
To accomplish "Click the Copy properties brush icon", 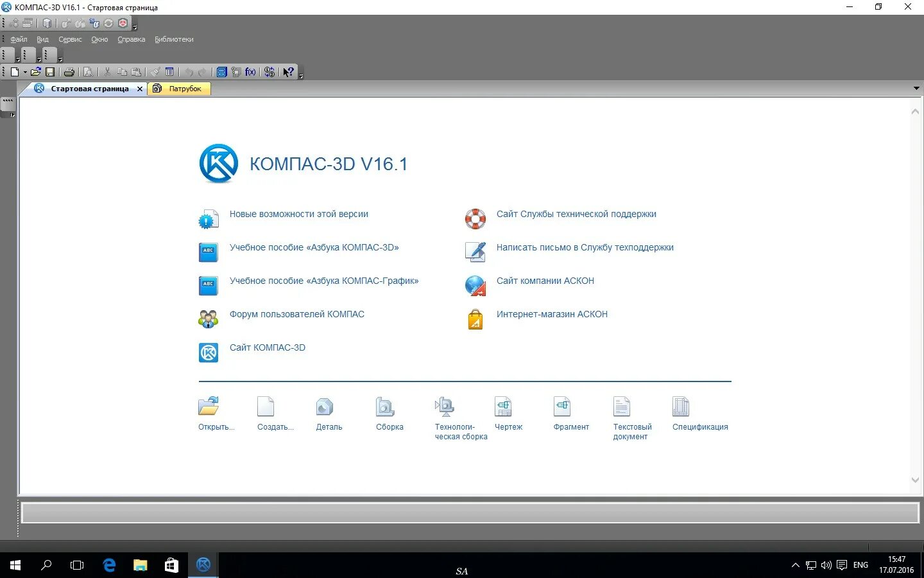I will [155, 72].
